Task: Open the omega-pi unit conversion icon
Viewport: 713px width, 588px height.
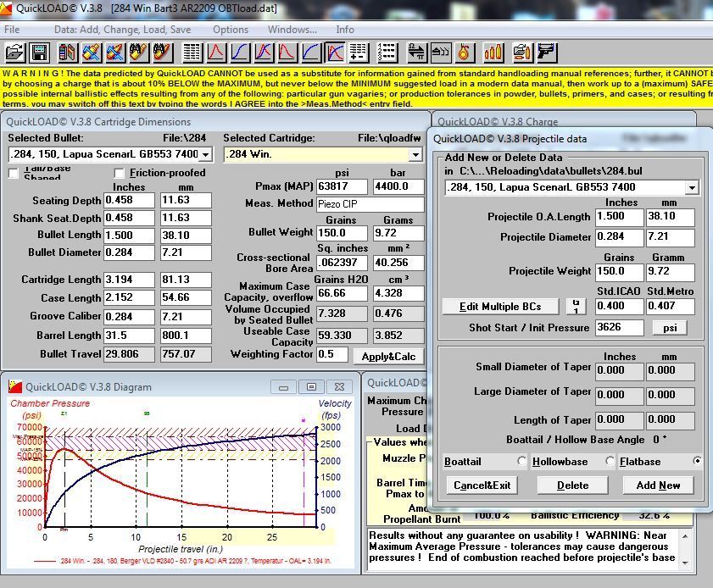Action: (416, 53)
